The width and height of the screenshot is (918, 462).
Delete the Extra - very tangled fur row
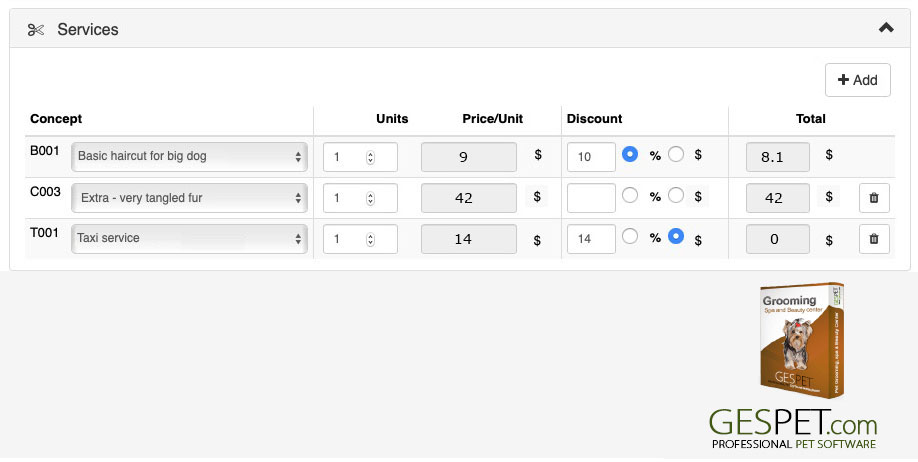tap(874, 198)
